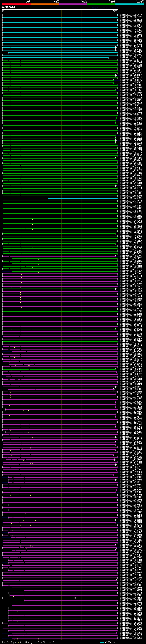Select hit label UniRef100_B9R9A8
Viewport: 146px width, 644px height.
tap(131, 27)
